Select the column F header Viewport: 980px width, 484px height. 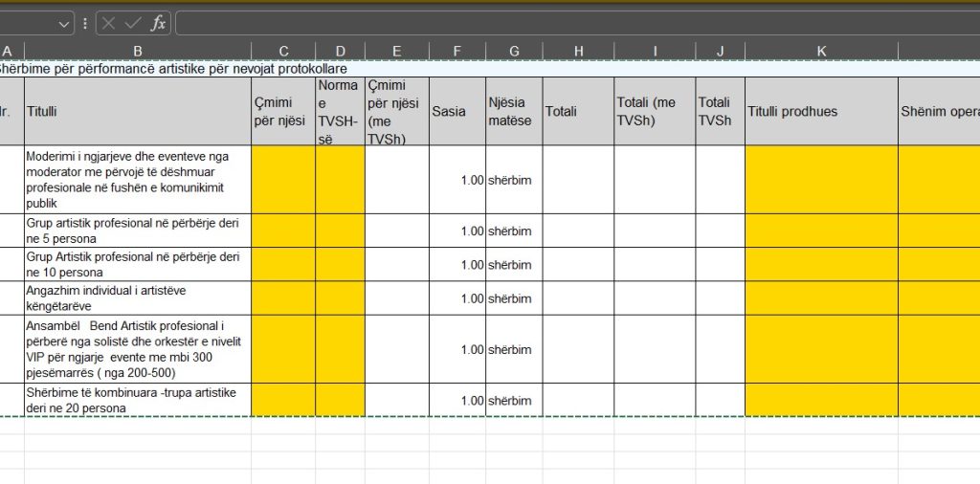click(x=457, y=51)
